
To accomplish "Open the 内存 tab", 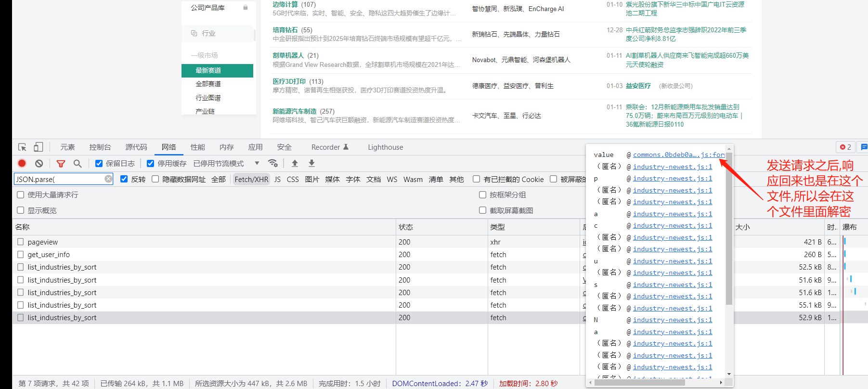I will click(227, 147).
